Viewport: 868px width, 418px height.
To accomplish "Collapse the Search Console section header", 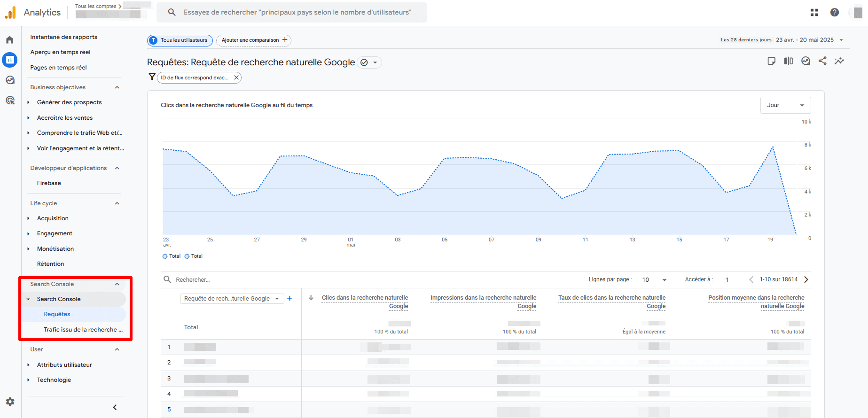I will tap(117, 284).
